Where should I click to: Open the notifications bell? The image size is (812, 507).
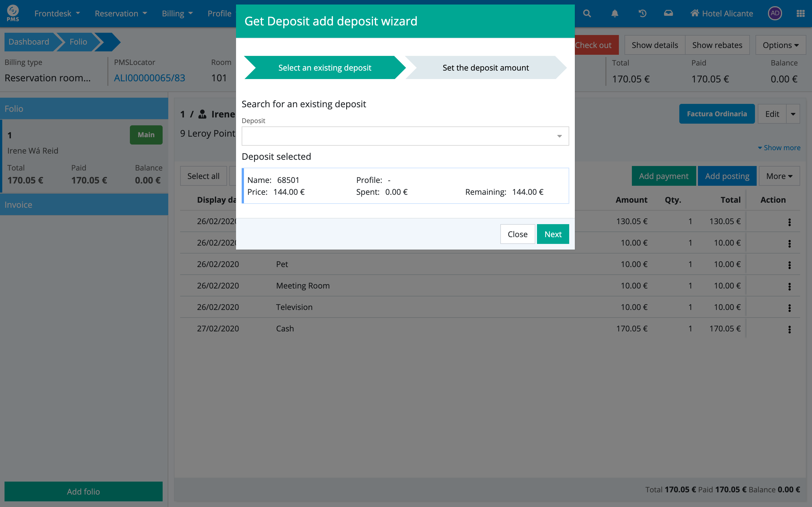[x=615, y=14]
